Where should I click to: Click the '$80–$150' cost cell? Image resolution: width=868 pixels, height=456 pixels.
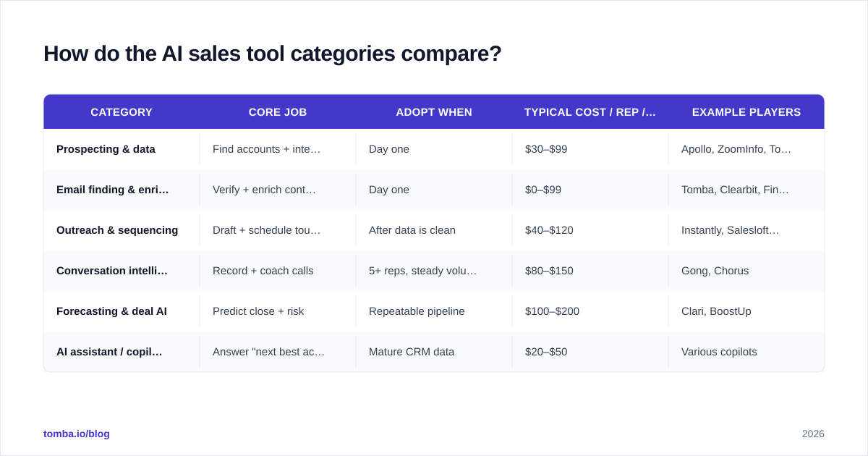tap(590, 271)
